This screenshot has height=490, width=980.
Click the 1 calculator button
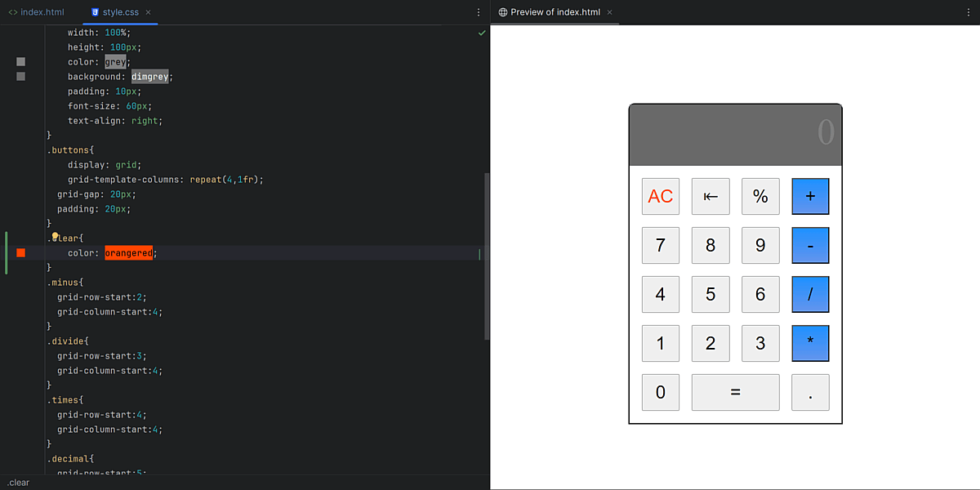point(661,343)
